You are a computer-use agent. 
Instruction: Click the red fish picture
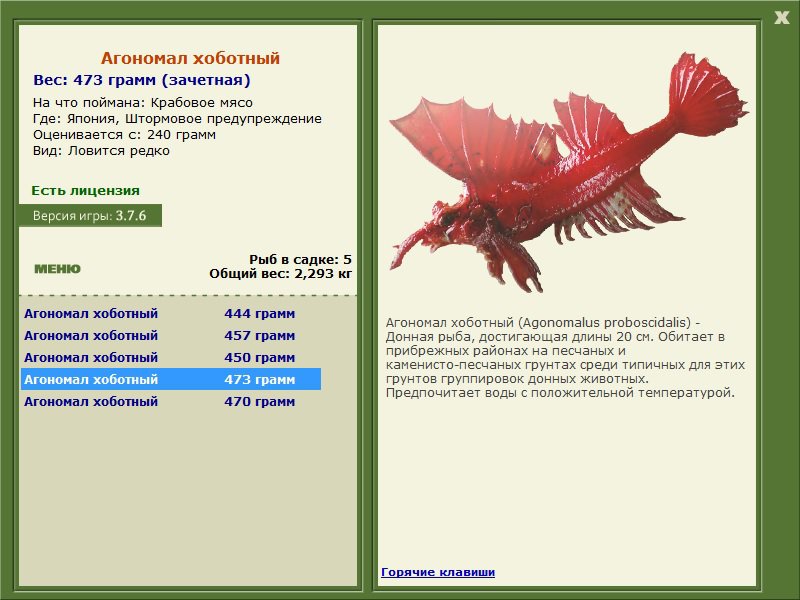tap(568, 172)
